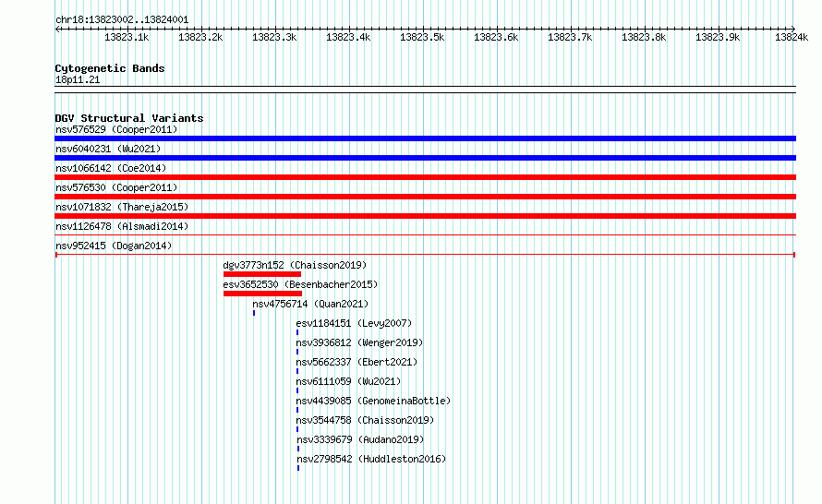
Task: Click the 13823.8k ruler tick label
Action: (x=644, y=37)
